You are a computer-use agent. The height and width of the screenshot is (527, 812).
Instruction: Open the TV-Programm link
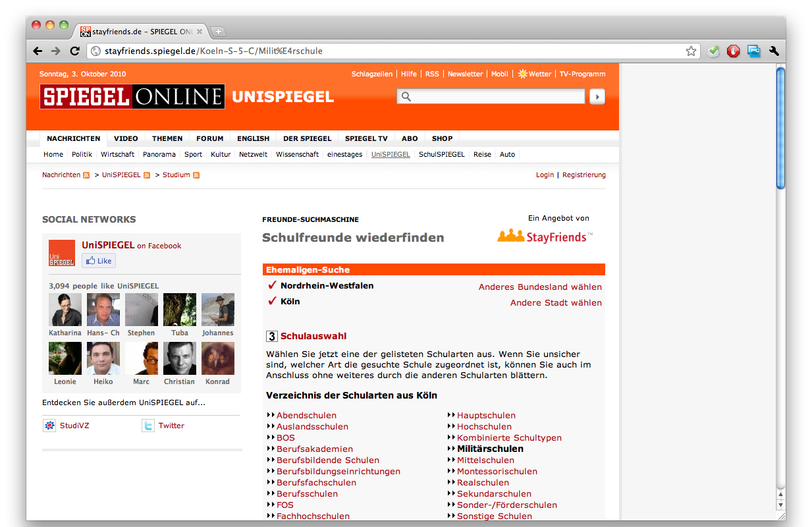[x=582, y=74]
